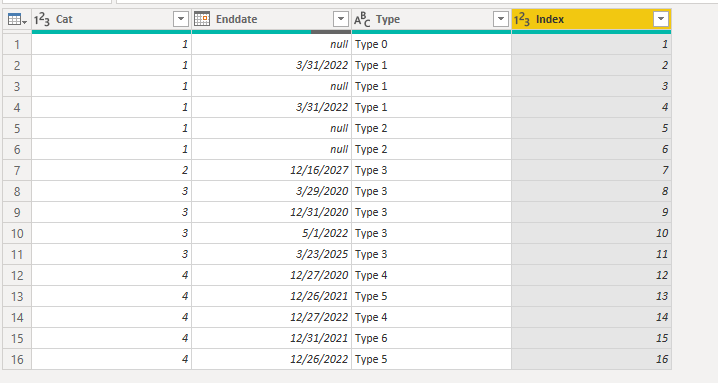Click the 'Type 3' cell in row 9
Image resolution: width=718 pixels, height=383 pixels.
click(431, 213)
